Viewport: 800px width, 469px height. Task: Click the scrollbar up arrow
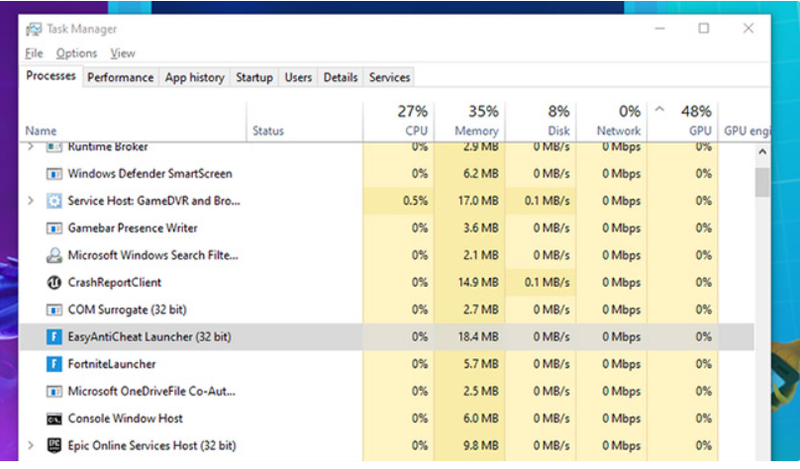tap(762, 152)
